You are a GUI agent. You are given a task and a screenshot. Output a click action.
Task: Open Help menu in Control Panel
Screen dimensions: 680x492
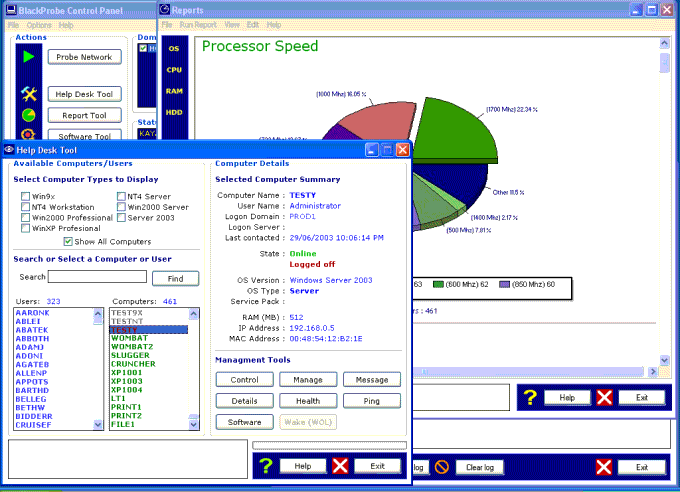click(x=66, y=25)
